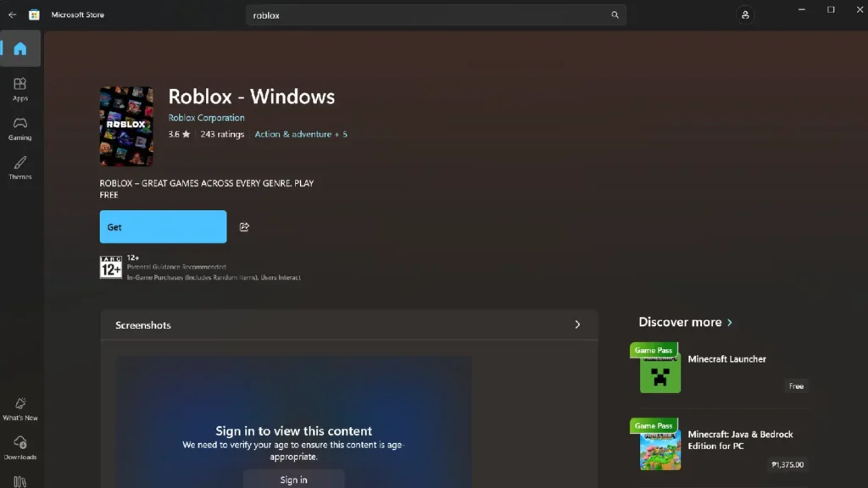Click the Discover more chevron
The width and height of the screenshot is (868, 488).
(x=730, y=323)
